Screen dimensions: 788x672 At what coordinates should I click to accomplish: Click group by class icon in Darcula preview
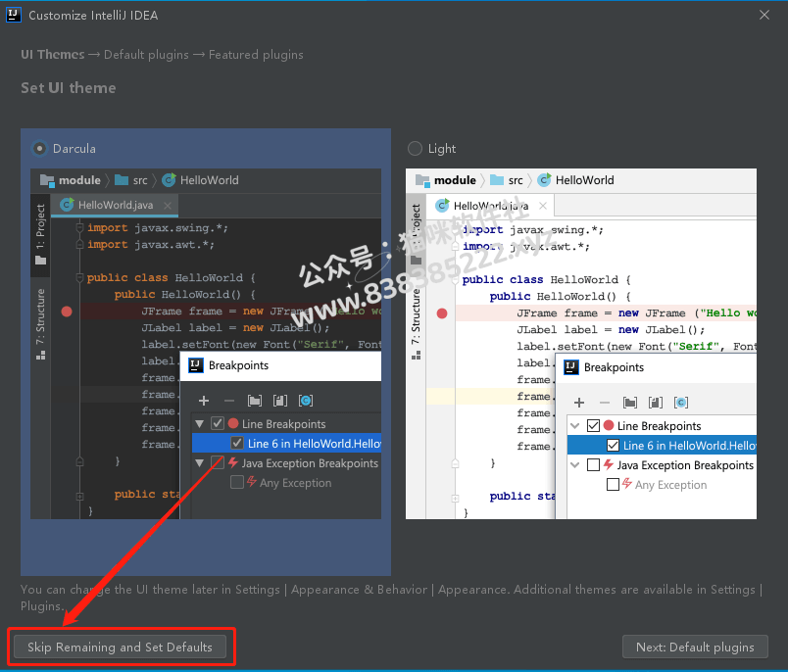pyautogui.click(x=306, y=401)
